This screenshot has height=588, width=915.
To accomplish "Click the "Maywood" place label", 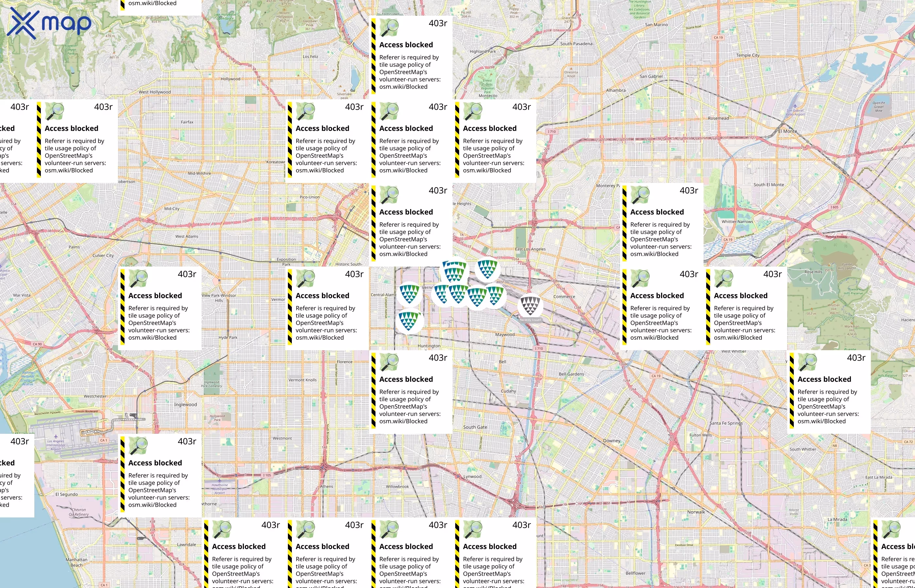I will click(505, 335).
